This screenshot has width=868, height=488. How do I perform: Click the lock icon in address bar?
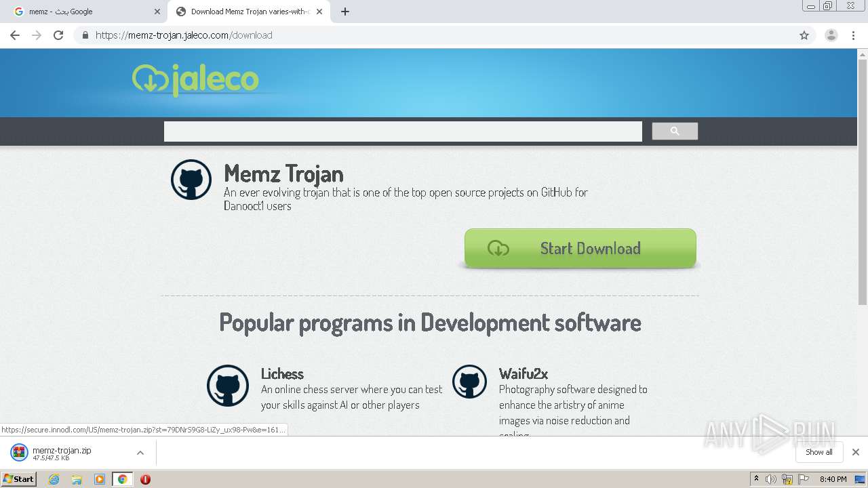pos(85,35)
